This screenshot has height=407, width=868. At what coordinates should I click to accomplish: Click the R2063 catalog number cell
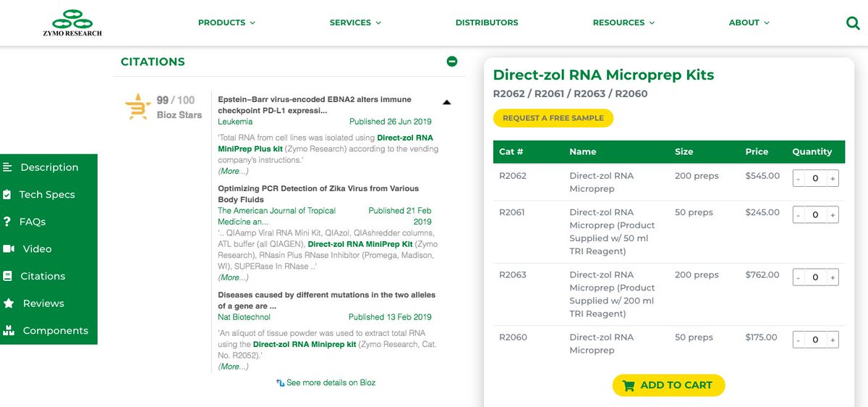513,275
